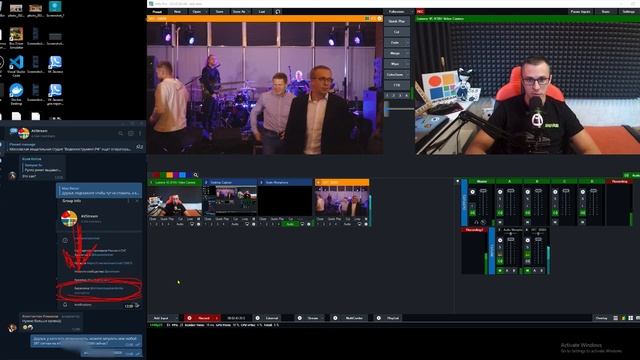Open the External output gear icon
The width and height of the screenshot is (640, 360).
click(258, 318)
